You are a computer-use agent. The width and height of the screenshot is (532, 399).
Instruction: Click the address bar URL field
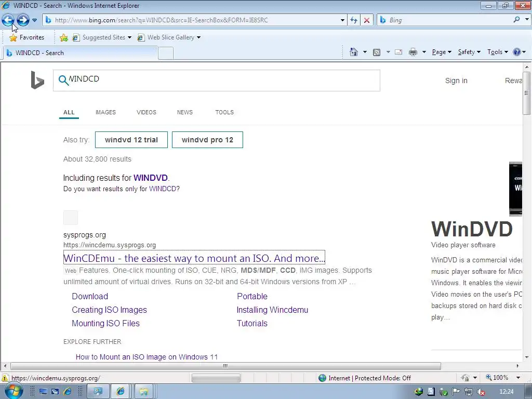click(x=193, y=20)
